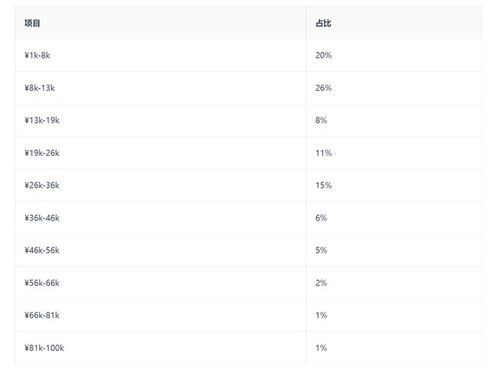500x374 pixels.
Task: Click the 5% percentage value
Action: (x=321, y=250)
